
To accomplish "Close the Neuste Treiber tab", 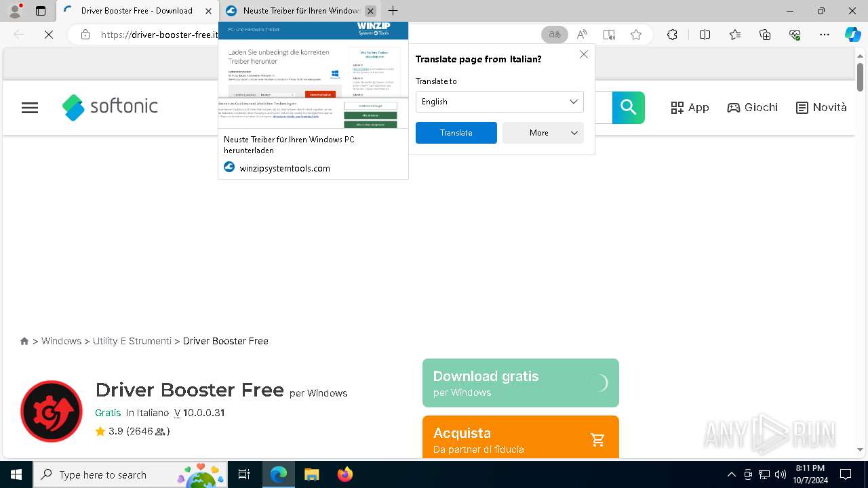I will pos(370,11).
